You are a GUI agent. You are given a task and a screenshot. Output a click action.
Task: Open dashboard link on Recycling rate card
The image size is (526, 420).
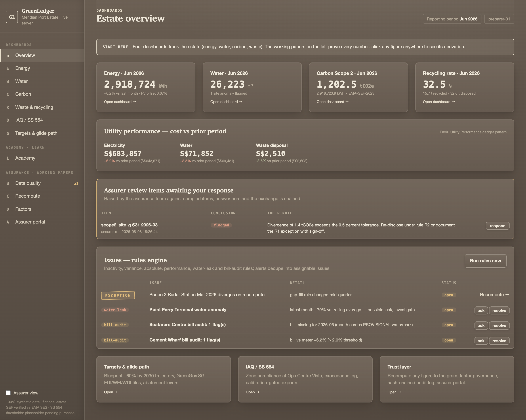pyautogui.click(x=439, y=102)
